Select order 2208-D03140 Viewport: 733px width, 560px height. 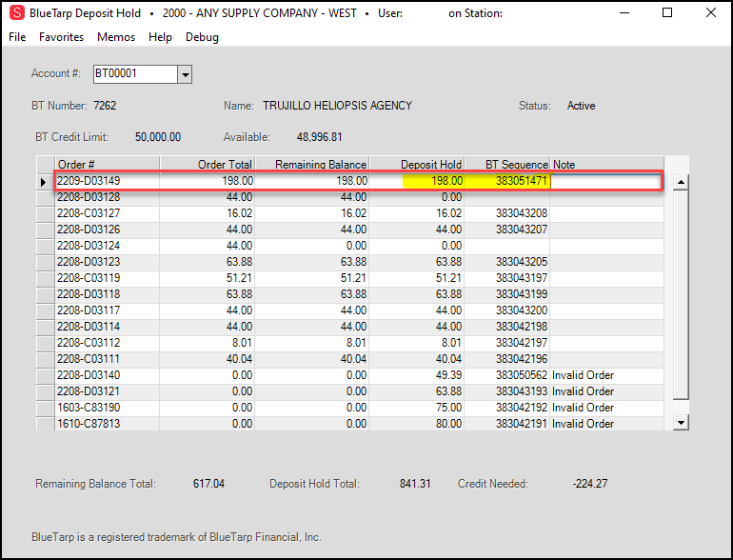coord(107,375)
